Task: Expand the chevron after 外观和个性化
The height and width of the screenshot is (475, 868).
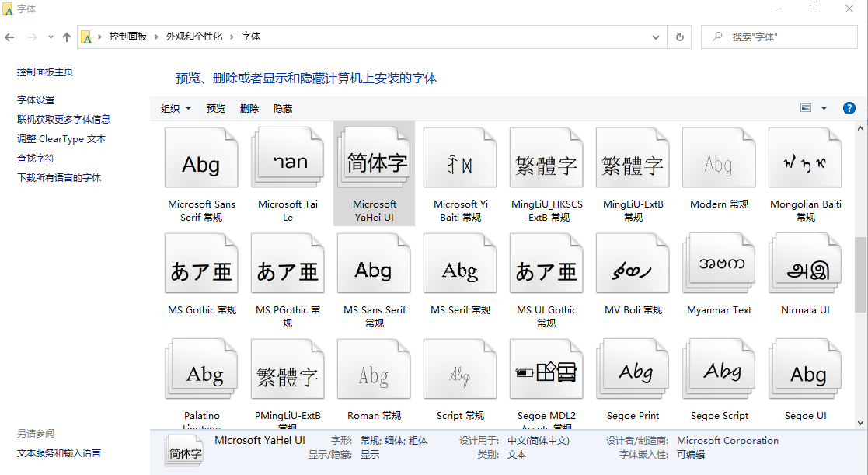Action: click(232, 37)
